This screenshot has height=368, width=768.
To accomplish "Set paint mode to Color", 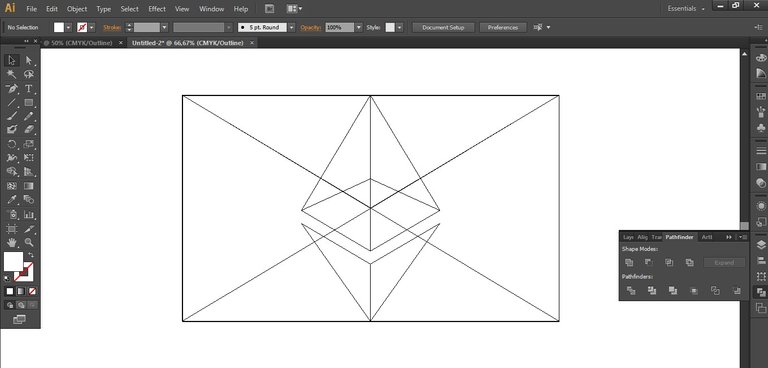I will (9, 292).
